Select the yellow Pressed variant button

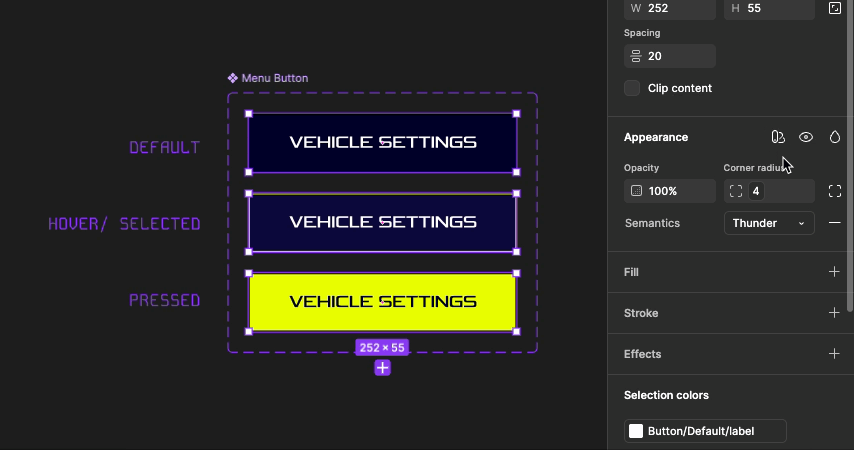[382, 302]
